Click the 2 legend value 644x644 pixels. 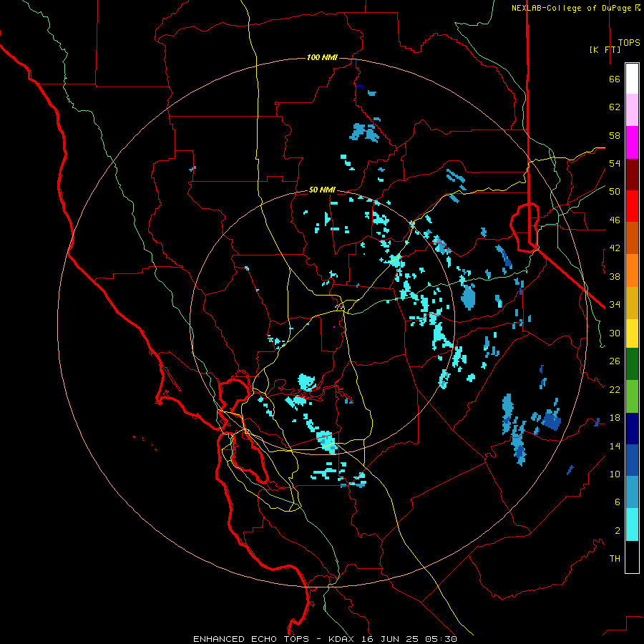(x=618, y=531)
